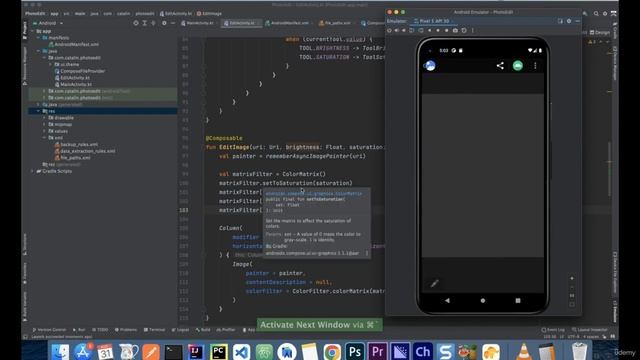Click the green round icon in the phone app bar
This screenshot has height=360, width=640.
518,66
